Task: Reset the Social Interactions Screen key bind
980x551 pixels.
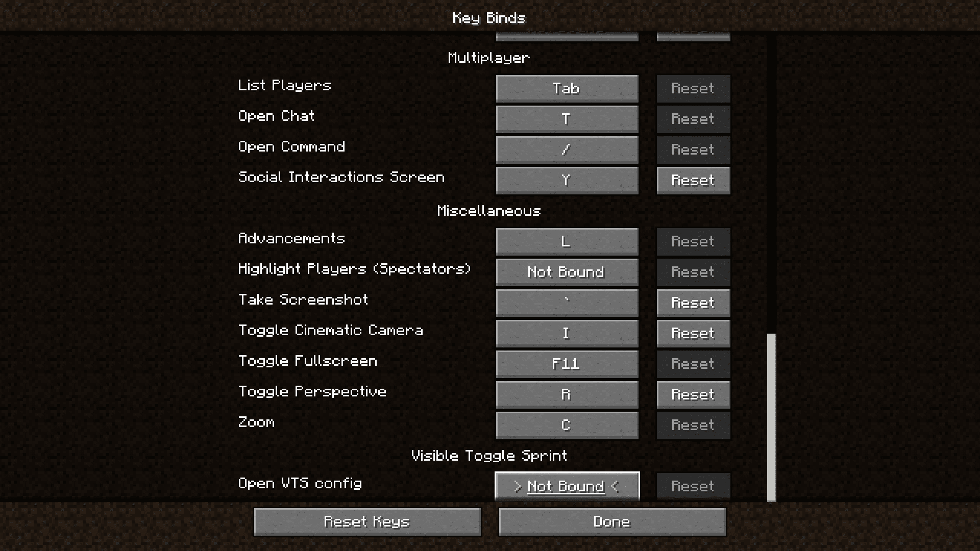Action: coord(693,180)
